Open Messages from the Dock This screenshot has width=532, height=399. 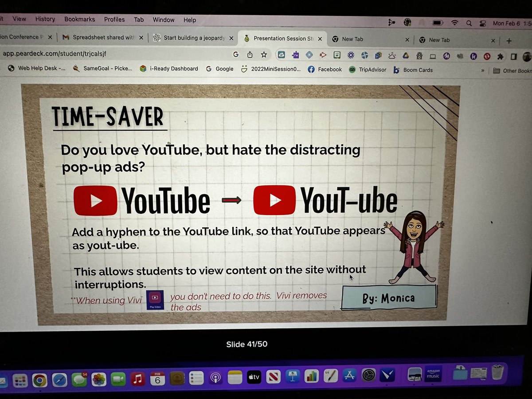coord(79,380)
